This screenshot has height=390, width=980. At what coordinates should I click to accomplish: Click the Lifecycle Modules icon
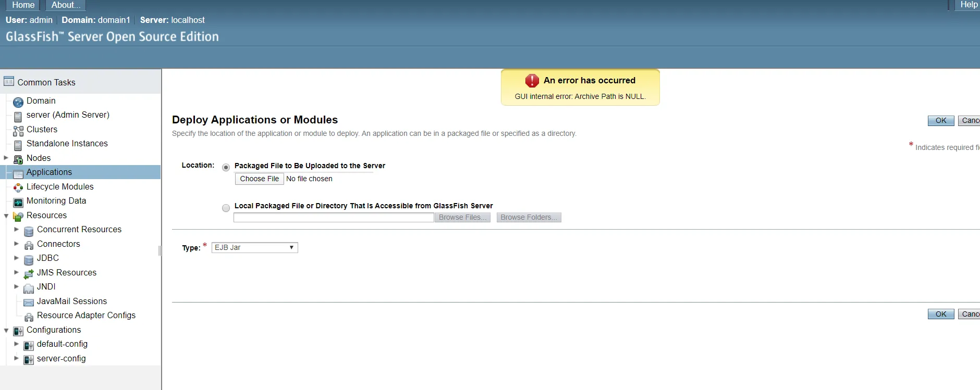coord(18,188)
